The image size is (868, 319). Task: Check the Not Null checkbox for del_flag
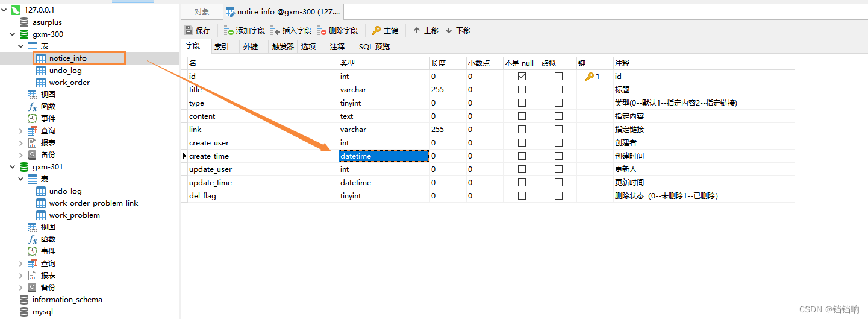coord(522,196)
